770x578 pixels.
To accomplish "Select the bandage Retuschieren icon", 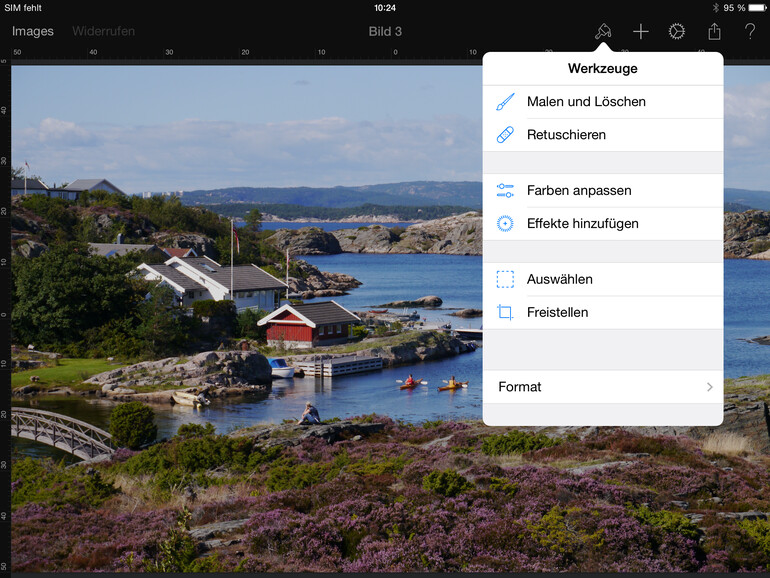I will 505,135.
